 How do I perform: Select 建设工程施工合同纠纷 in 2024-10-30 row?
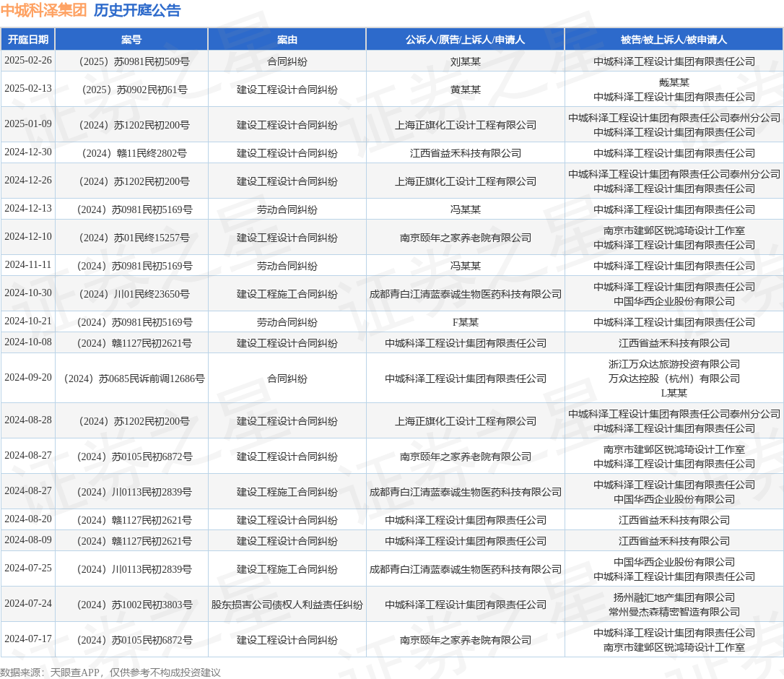(x=287, y=294)
